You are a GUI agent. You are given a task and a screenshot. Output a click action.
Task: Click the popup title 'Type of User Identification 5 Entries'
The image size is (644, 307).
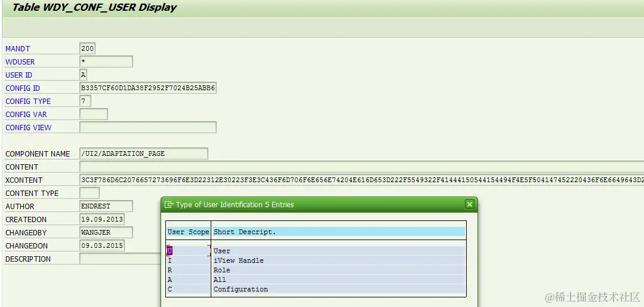(235, 205)
